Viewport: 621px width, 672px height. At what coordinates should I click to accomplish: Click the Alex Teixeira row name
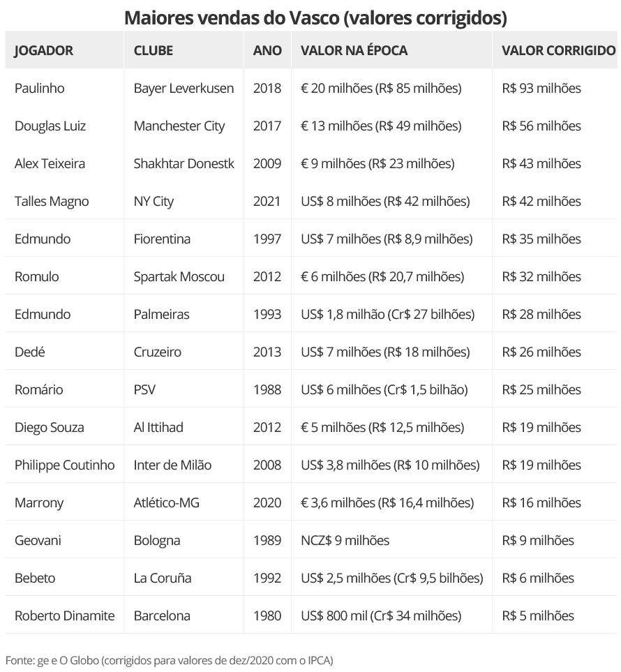click(x=50, y=163)
